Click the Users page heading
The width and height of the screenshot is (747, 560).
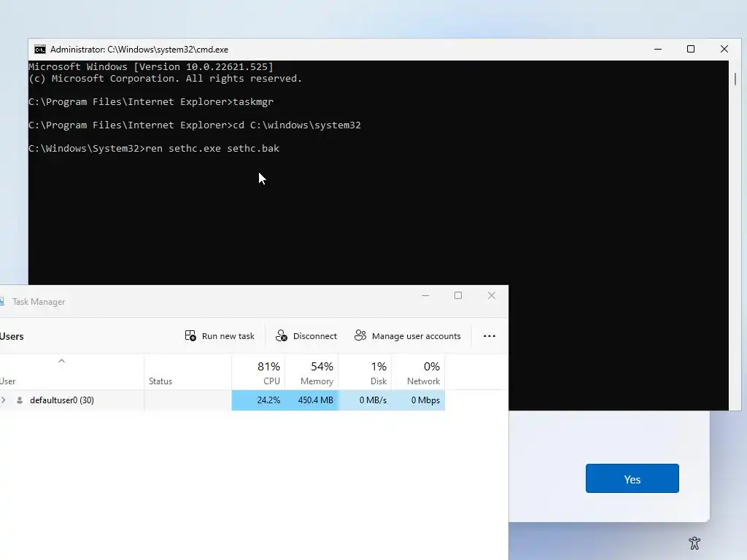[12, 336]
